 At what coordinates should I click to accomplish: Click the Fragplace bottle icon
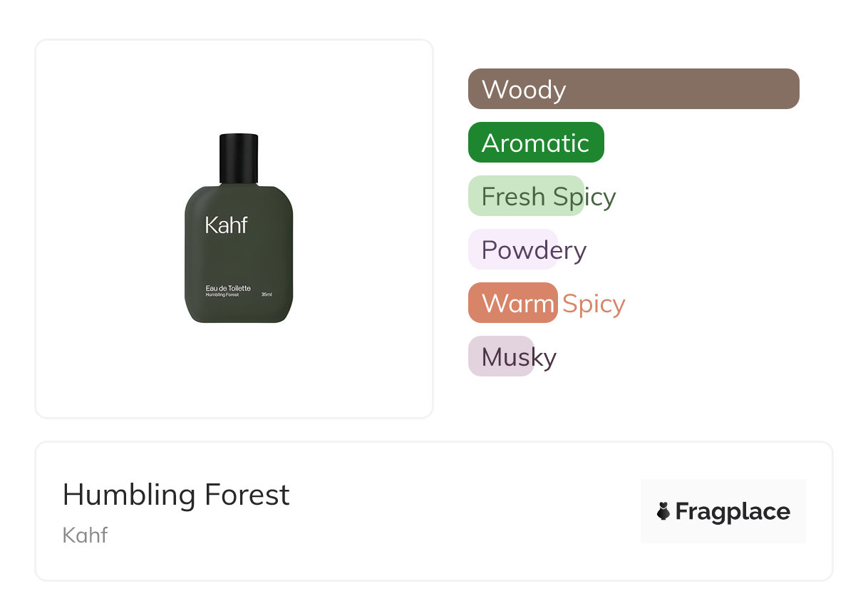663,511
